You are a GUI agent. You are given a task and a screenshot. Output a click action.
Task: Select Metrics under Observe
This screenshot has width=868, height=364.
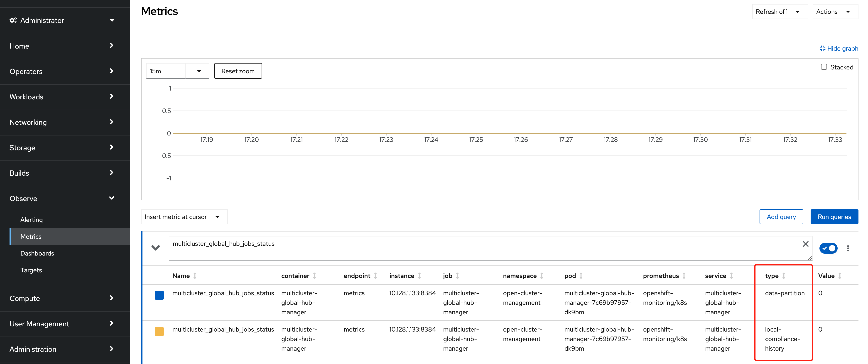tap(70, 237)
